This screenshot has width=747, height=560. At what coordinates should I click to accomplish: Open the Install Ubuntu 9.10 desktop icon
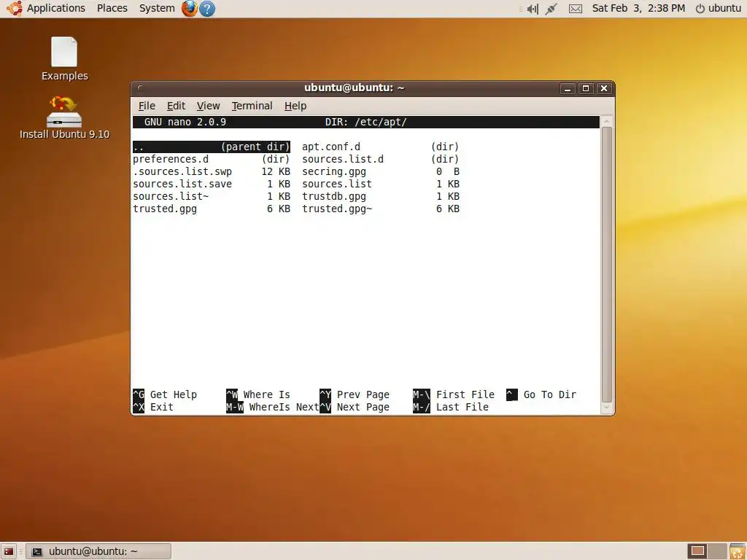[x=64, y=117]
